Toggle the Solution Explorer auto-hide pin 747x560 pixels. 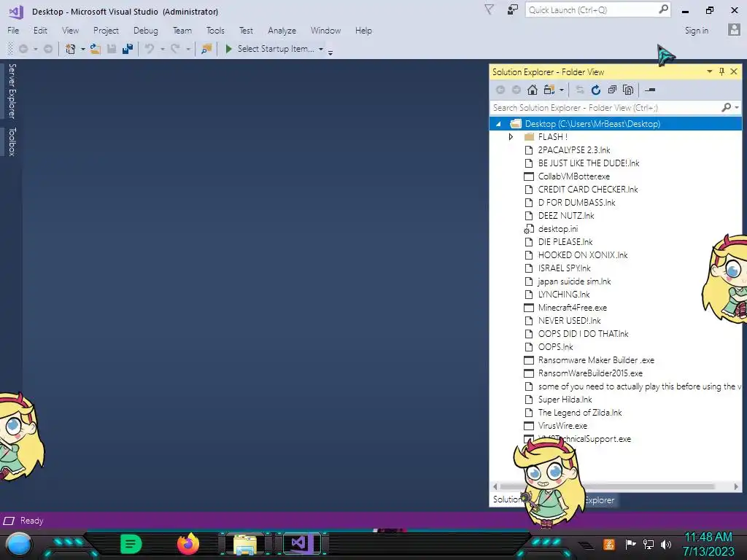(721, 71)
